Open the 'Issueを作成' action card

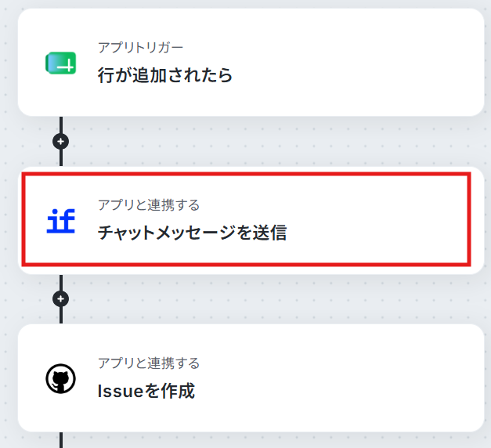[x=251, y=378]
